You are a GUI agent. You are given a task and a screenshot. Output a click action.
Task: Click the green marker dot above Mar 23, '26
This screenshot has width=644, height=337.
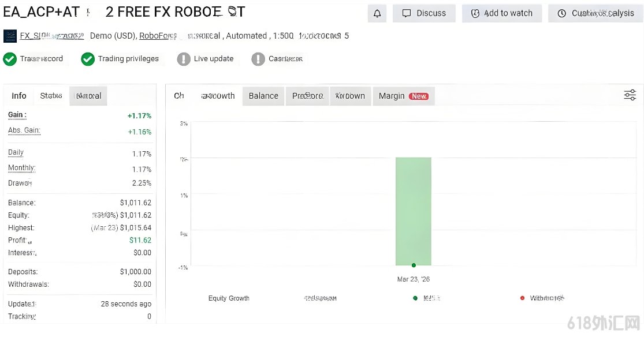tap(414, 265)
